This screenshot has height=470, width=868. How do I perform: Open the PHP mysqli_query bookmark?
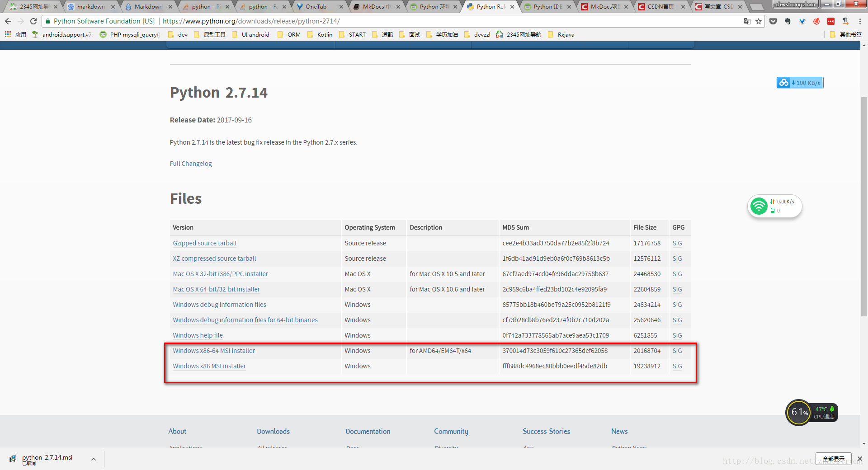pyautogui.click(x=130, y=34)
